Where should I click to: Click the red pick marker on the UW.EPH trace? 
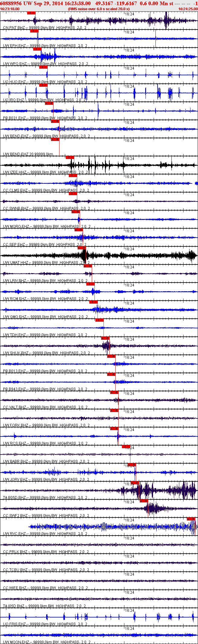[x=34, y=31]
